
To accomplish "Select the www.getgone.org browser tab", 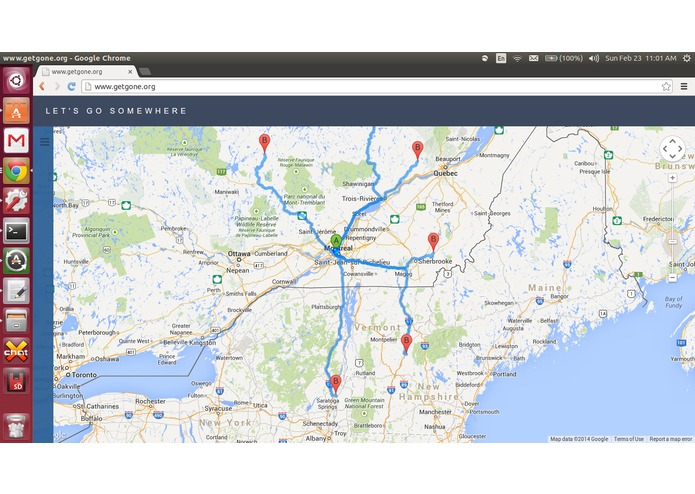I will click(x=86, y=71).
